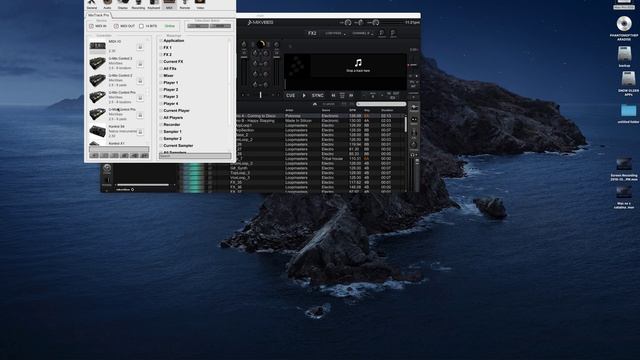Click the MIDI IO controller thumbnail
The height and width of the screenshot is (360, 640).
click(98, 47)
